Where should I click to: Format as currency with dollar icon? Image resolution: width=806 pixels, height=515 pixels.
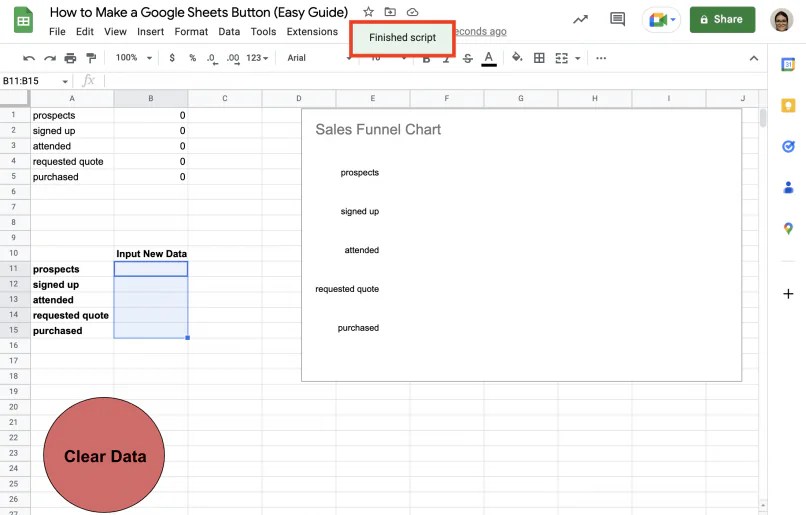click(x=172, y=58)
